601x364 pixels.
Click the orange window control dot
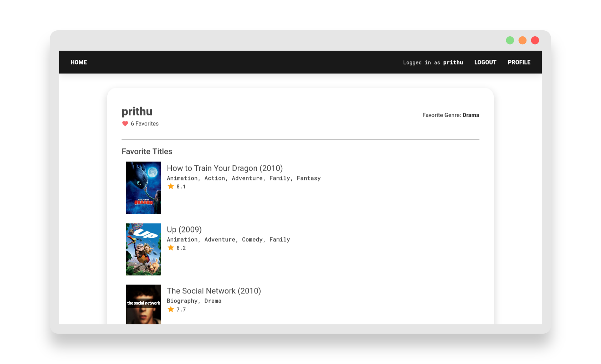(523, 40)
